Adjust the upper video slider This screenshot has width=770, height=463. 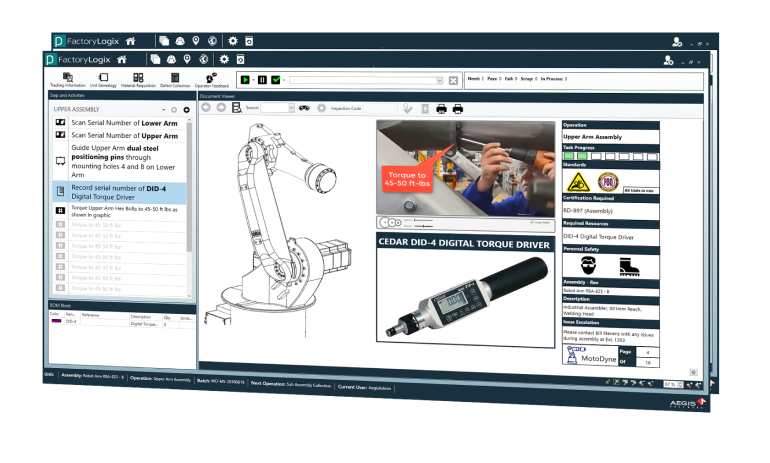click(x=423, y=220)
